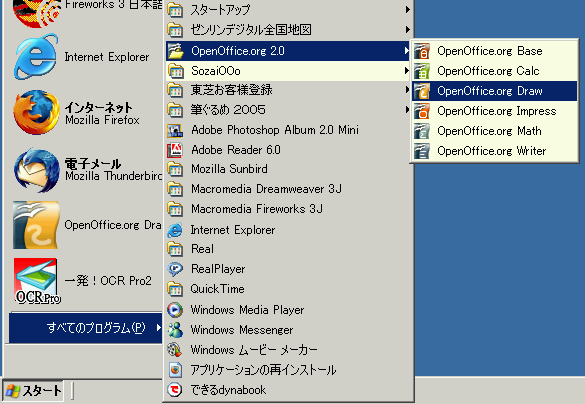585x404 pixels.
Task: Click the Real folder icon
Action: (175, 249)
